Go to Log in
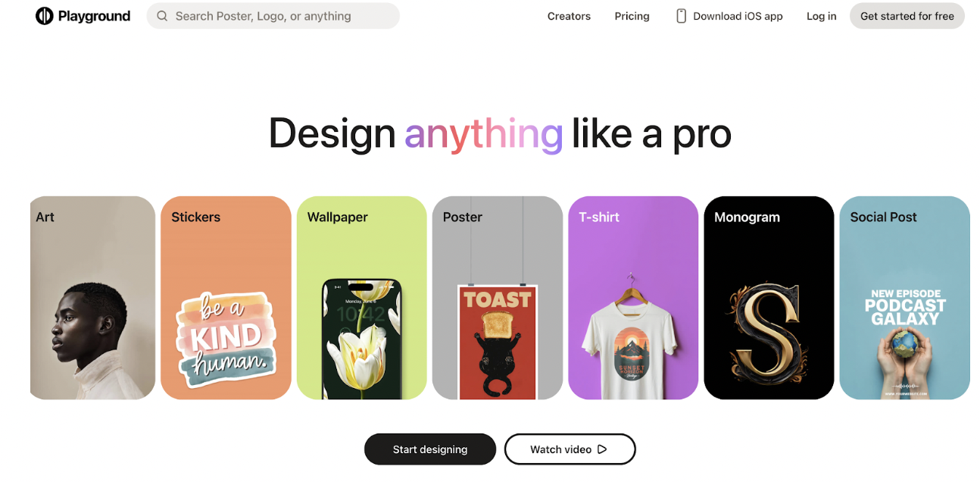 pos(822,16)
